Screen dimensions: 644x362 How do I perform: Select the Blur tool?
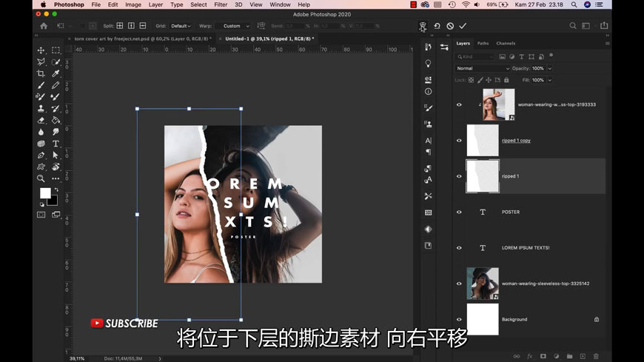[41, 132]
